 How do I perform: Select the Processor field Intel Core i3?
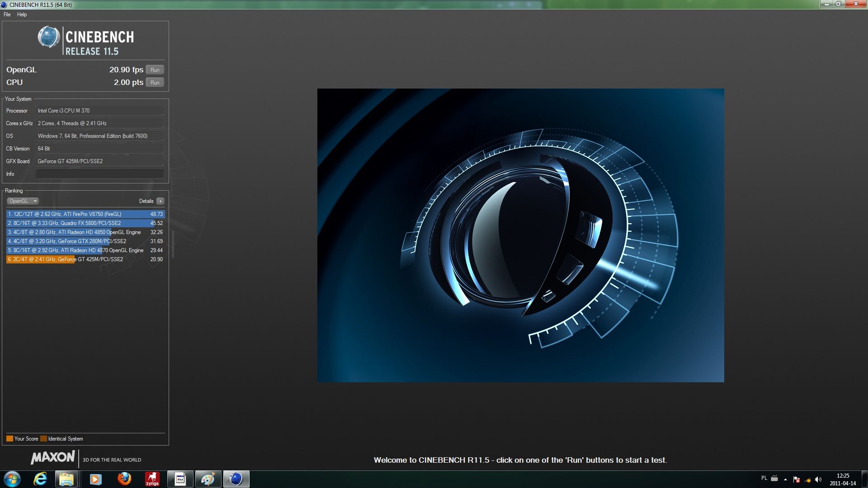click(x=100, y=111)
